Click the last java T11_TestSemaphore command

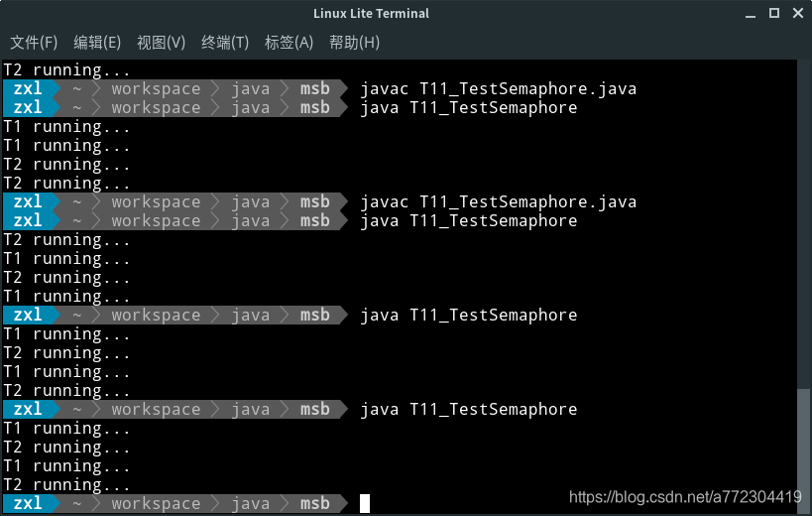pyautogui.click(x=469, y=409)
